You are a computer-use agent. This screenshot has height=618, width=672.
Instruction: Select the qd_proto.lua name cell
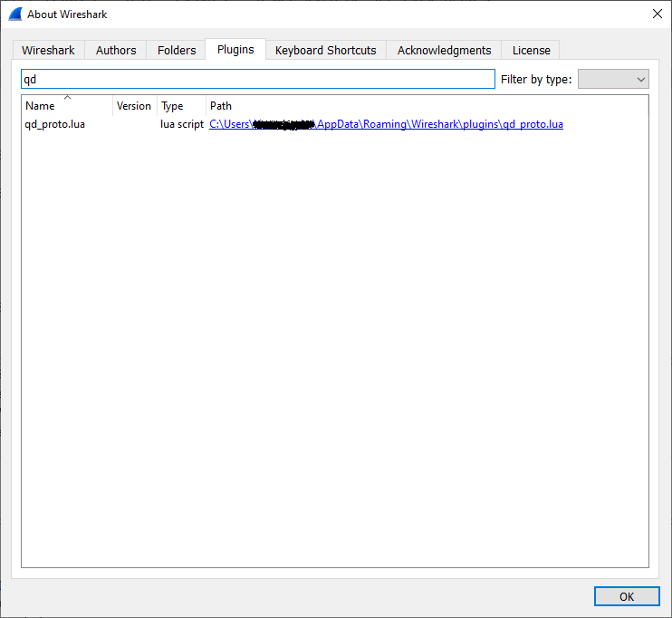[55, 124]
